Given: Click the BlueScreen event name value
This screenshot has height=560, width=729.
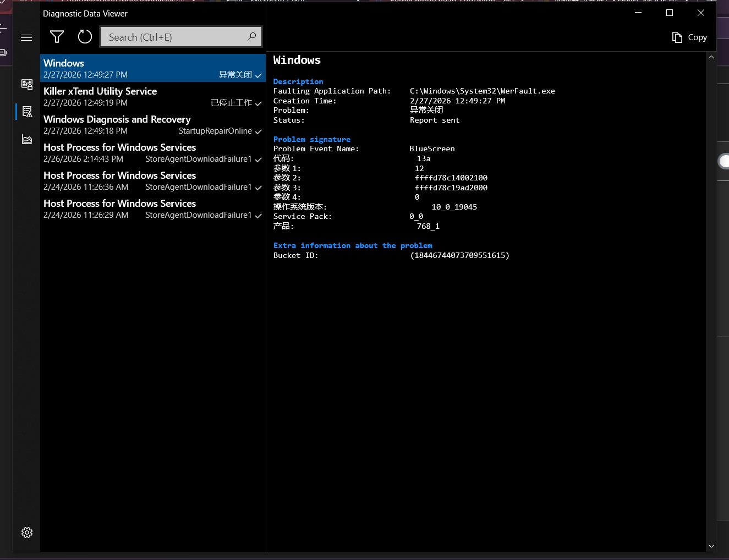Looking at the screenshot, I should [432, 149].
